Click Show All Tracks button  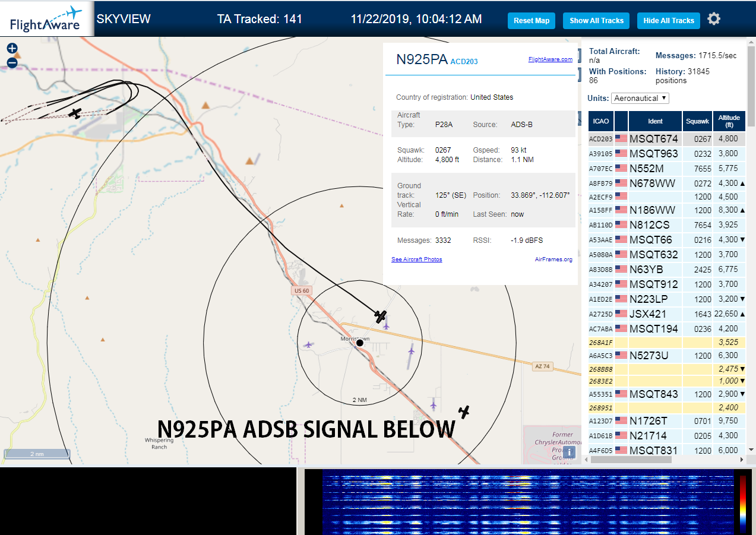coord(596,21)
